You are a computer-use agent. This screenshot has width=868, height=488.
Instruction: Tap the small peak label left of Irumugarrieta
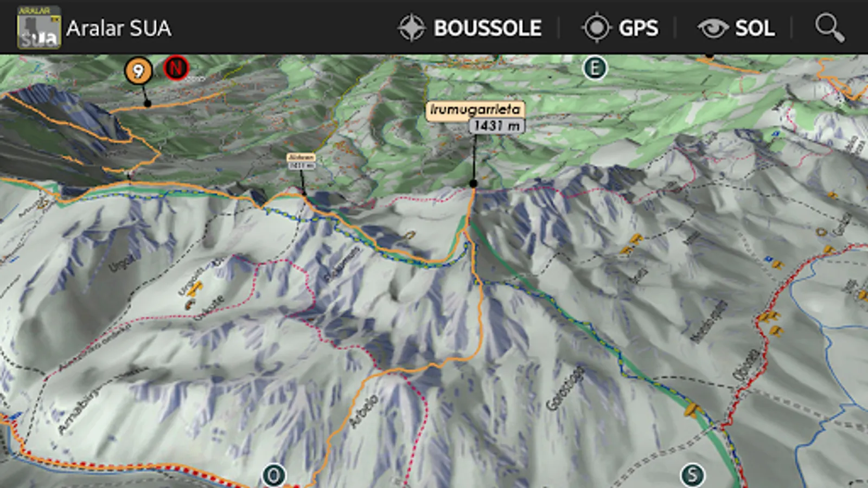click(x=301, y=161)
